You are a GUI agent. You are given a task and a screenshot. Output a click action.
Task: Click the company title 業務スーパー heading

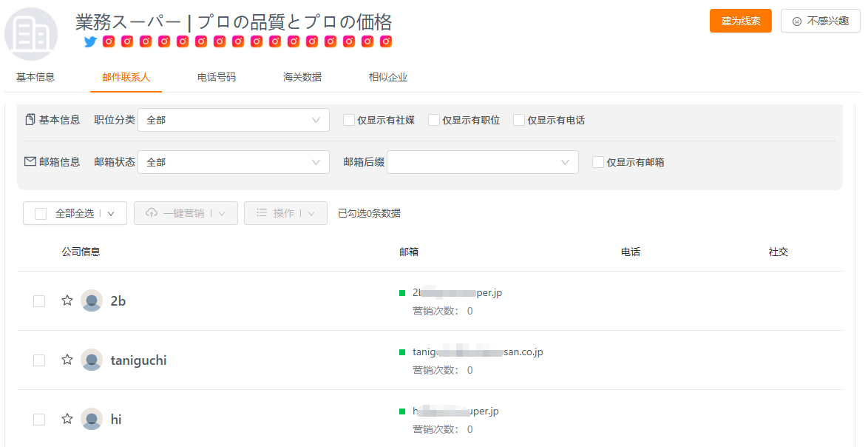pos(234,22)
